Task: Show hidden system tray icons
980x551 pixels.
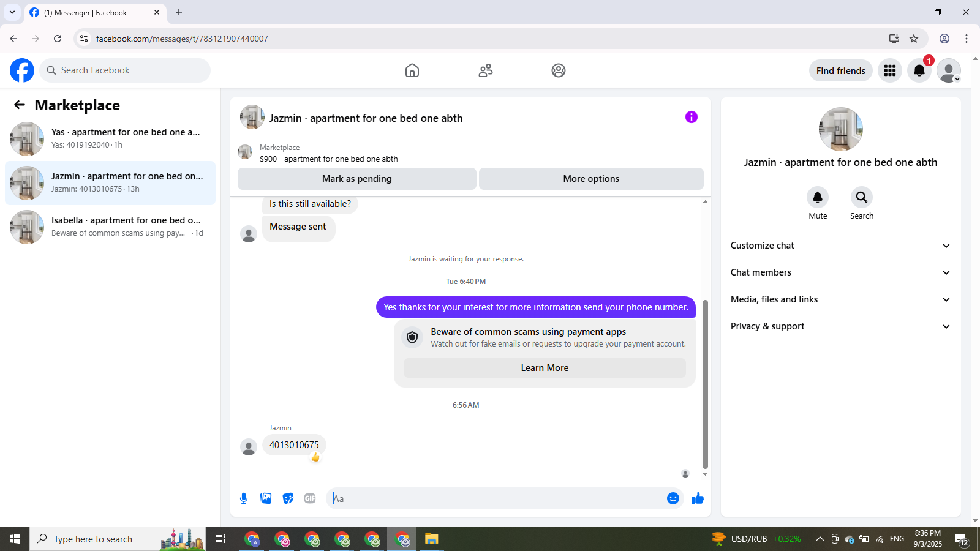Action: [x=820, y=539]
